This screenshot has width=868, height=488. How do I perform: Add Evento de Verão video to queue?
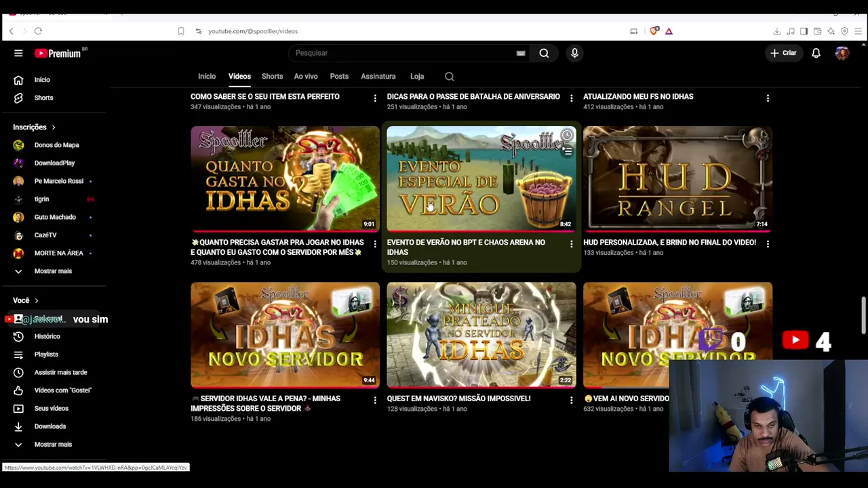567,152
